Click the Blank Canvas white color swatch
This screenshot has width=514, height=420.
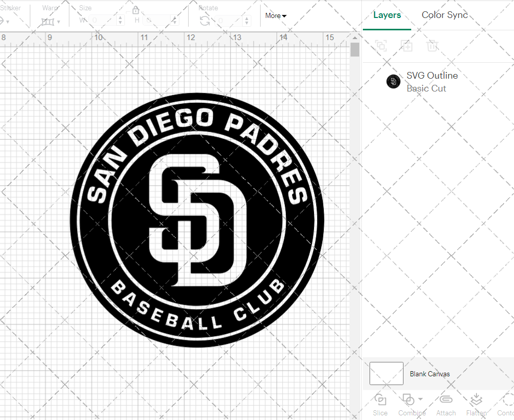coord(386,374)
